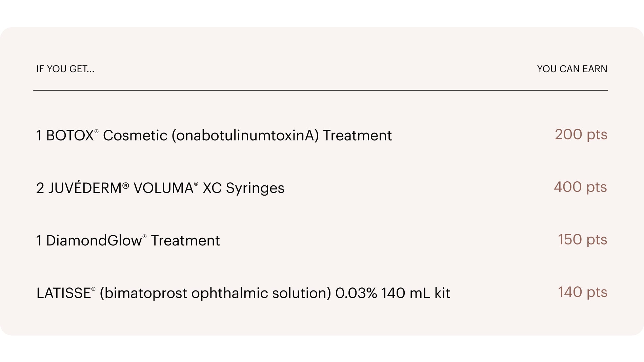Click the "400 pts" value

[x=580, y=187]
